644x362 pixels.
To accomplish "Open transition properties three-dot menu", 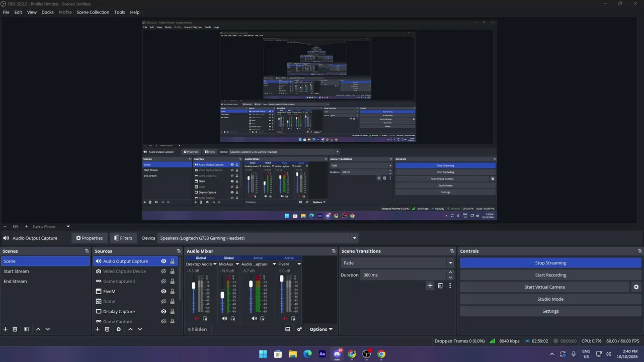I will (450, 286).
